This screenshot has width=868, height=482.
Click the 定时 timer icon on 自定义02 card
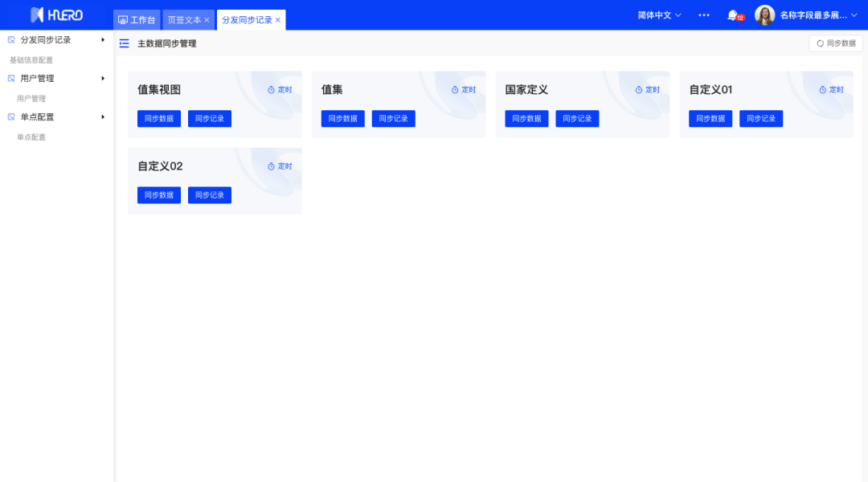coord(272,166)
